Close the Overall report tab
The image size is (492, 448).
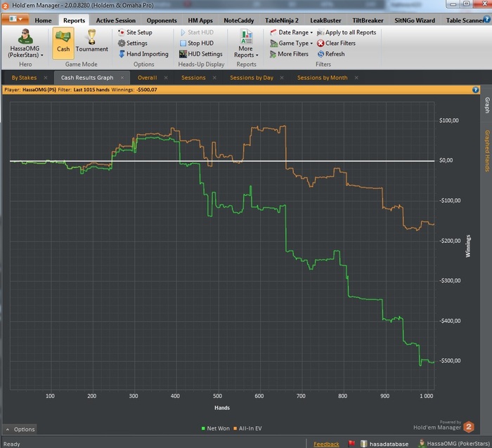click(x=166, y=78)
